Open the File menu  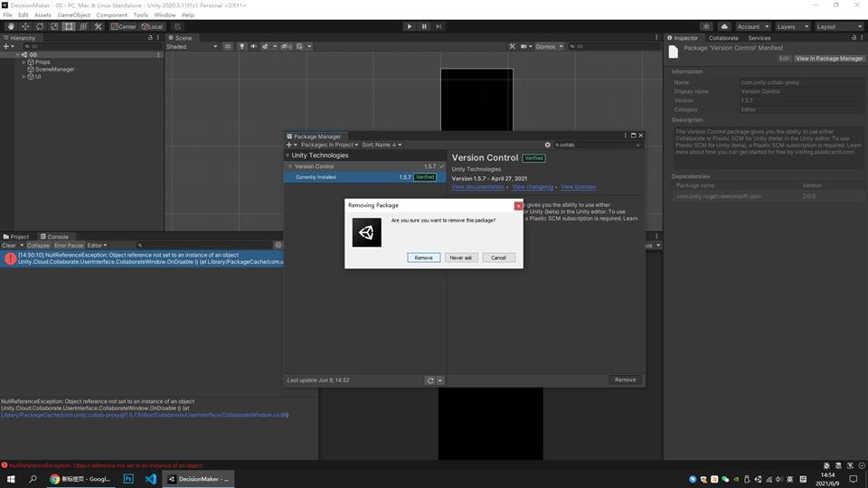pos(8,15)
